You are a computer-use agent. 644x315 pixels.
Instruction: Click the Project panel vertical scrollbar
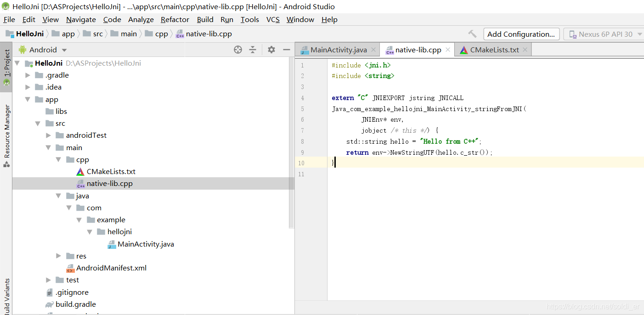[x=291, y=142]
